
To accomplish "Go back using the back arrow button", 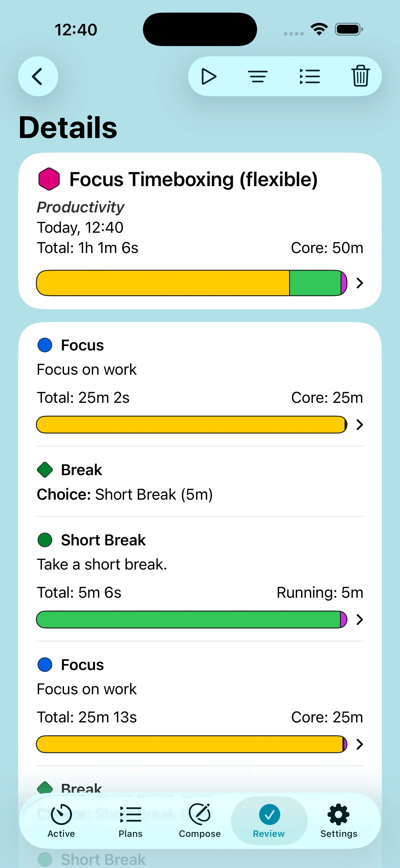I will pos(38,77).
